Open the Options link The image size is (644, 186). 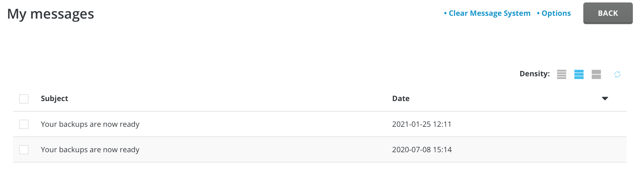coord(556,13)
